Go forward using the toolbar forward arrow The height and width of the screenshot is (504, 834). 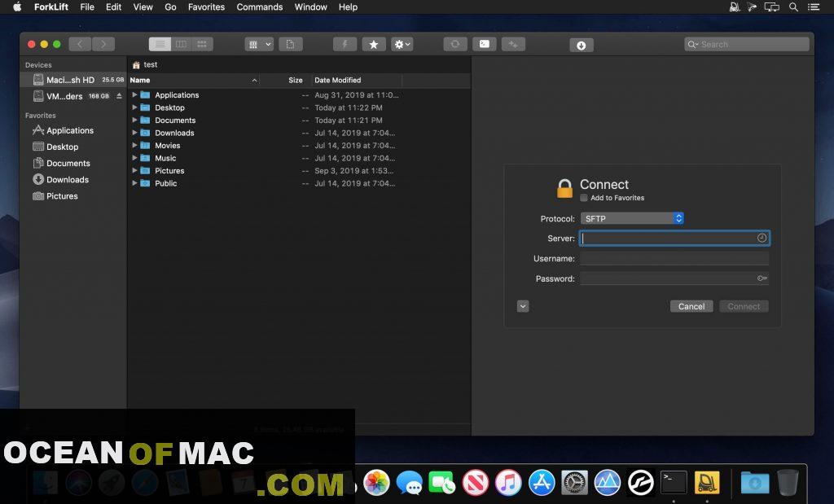coord(103,44)
